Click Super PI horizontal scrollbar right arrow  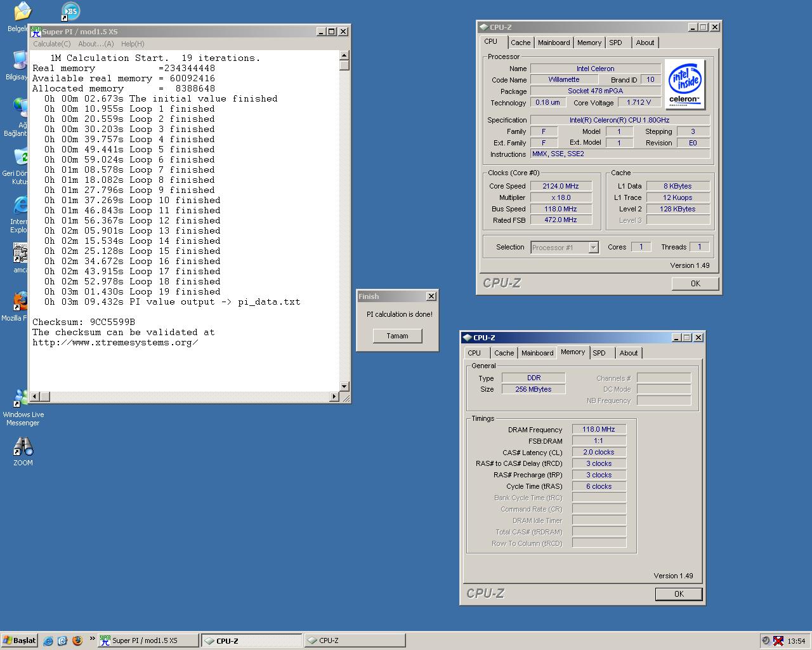click(334, 397)
